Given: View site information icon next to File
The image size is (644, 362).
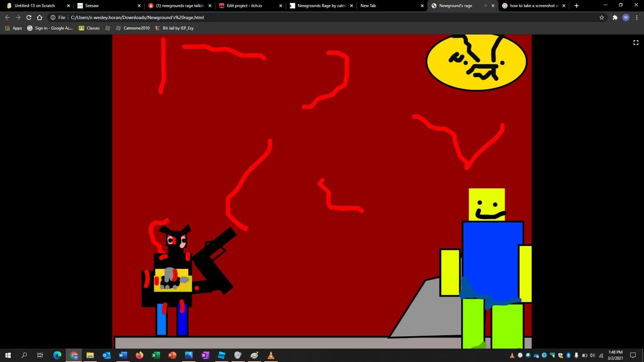Looking at the screenshot, I should click(x=53, y=17).
